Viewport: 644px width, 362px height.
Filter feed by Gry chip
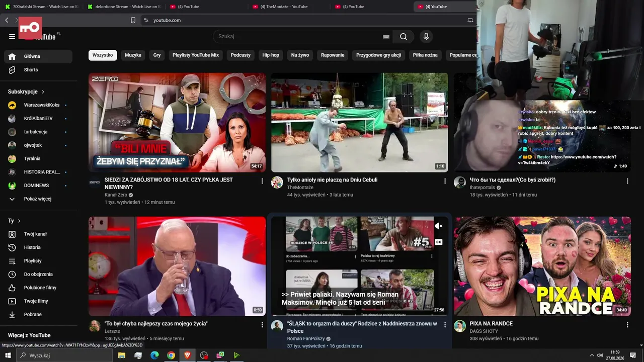tap(157, 55)
